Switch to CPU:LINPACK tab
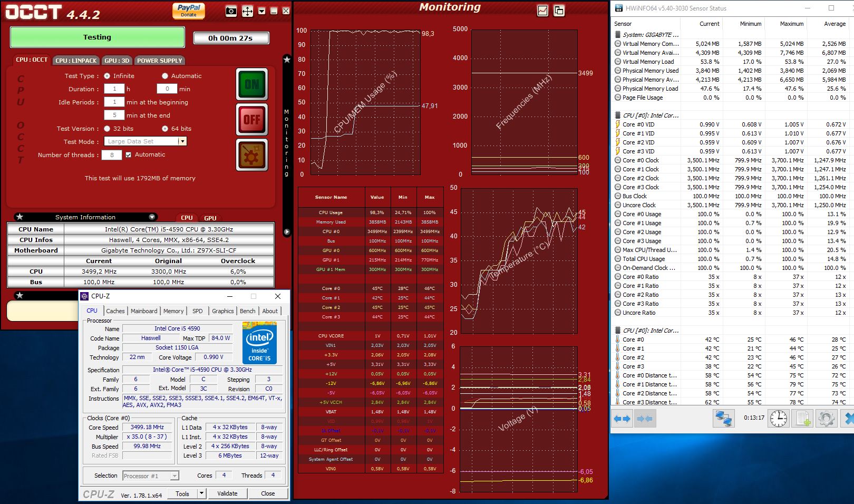This screenshot has width=854, height=504. click(x=76, y=61)
